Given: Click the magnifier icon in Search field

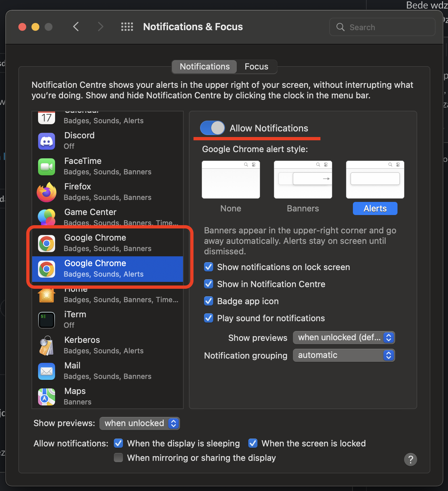Looking at the screenshot, I should click(x=340, y=27).
